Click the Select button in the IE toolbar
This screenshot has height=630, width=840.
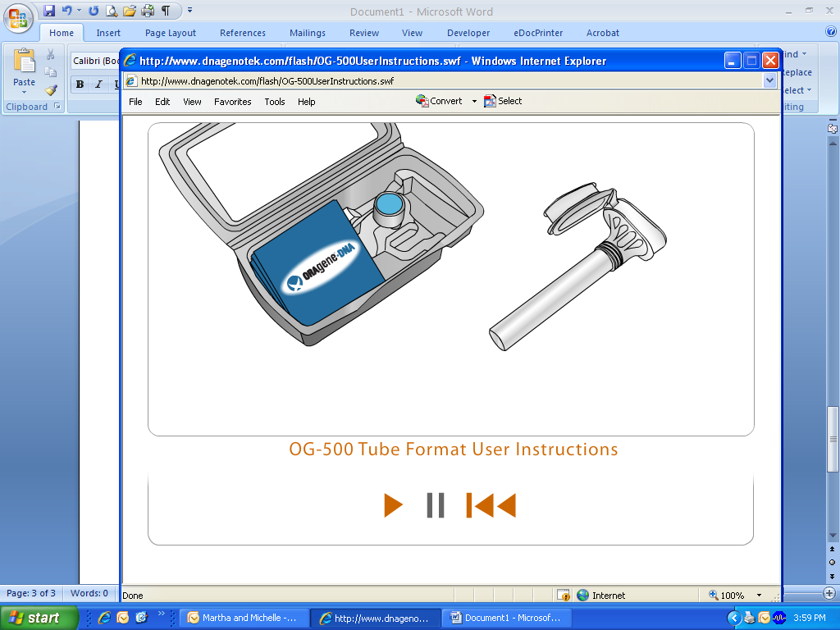coord(503,101)
